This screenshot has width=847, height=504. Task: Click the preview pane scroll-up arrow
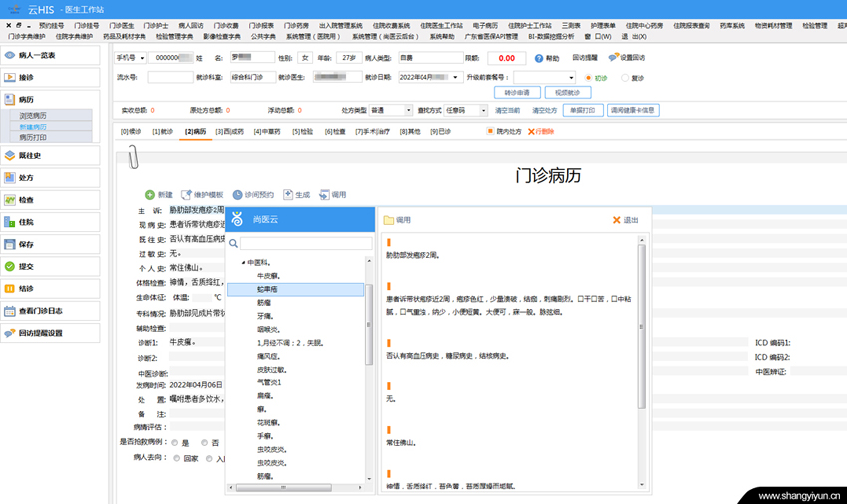(642, 240)
